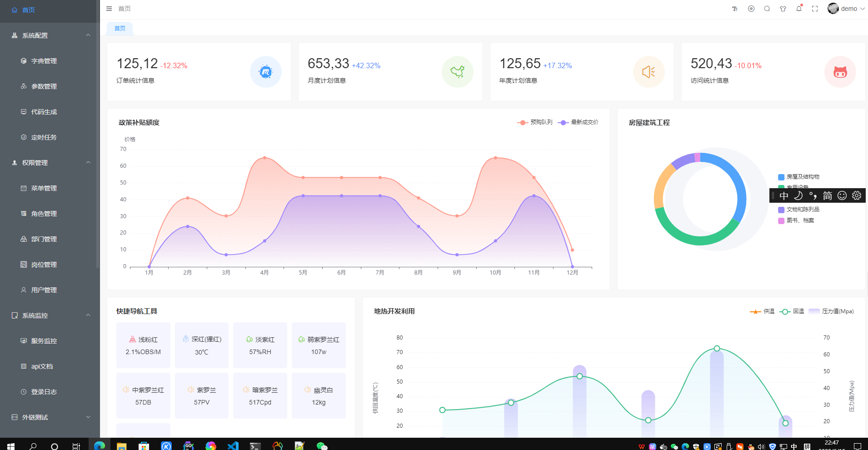Click the settings gear on the IME toolbar
868x450 pixels.
(857, 195)
